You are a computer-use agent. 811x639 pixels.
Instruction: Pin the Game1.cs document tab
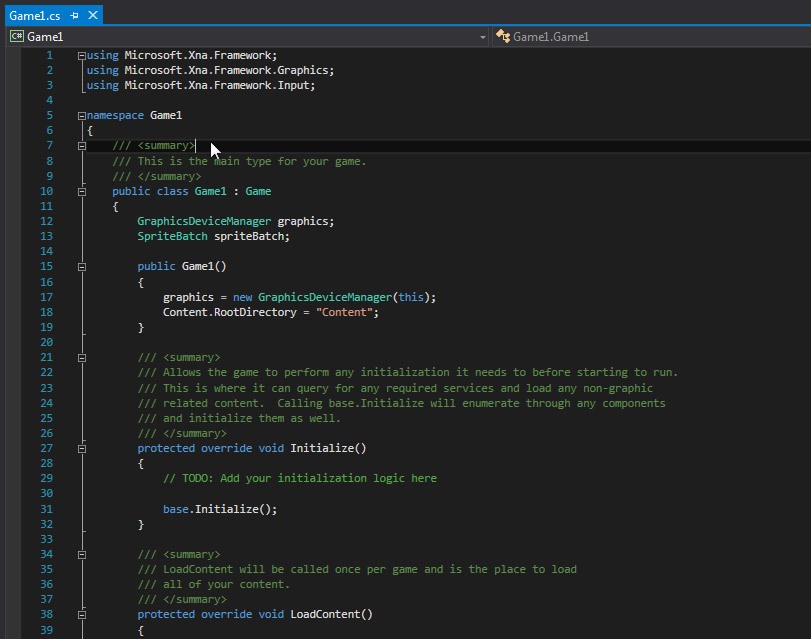point(75,16)
